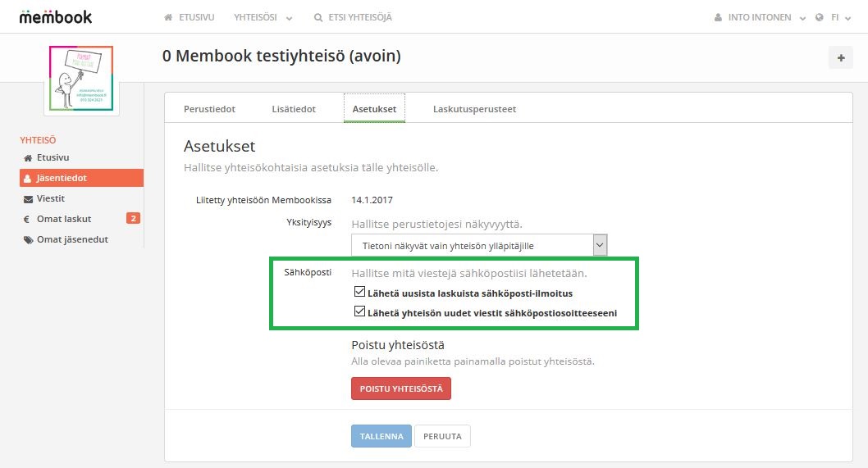Viewport: 868px width, 468px height.
Task: Click the membook logo
Action: coord(56,16)
